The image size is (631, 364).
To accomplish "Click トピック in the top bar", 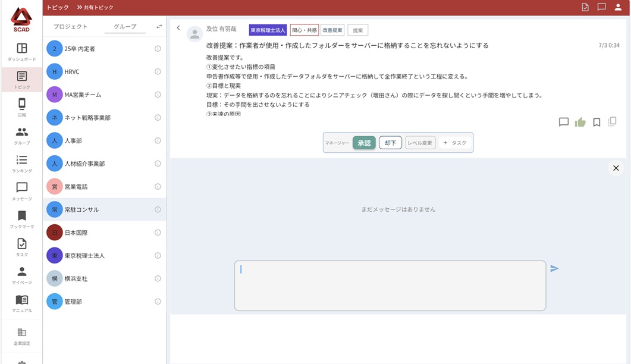I will (58, 7).
